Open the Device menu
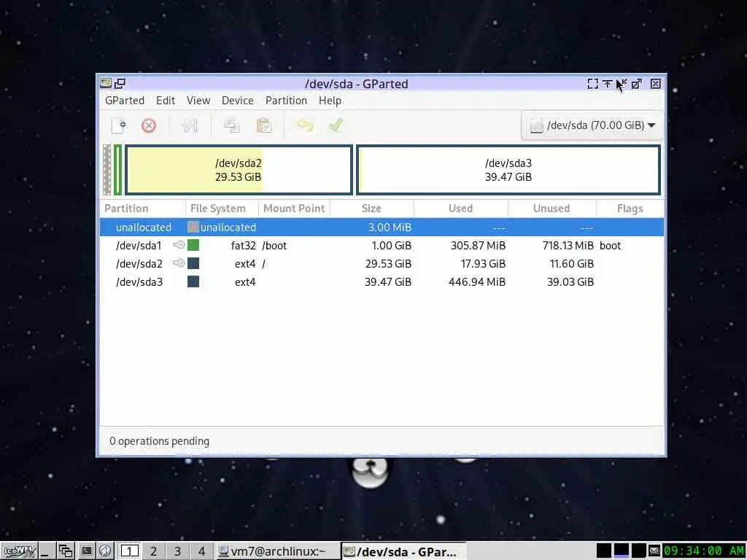This screenshot has width=747, height=560. [237, 101]
